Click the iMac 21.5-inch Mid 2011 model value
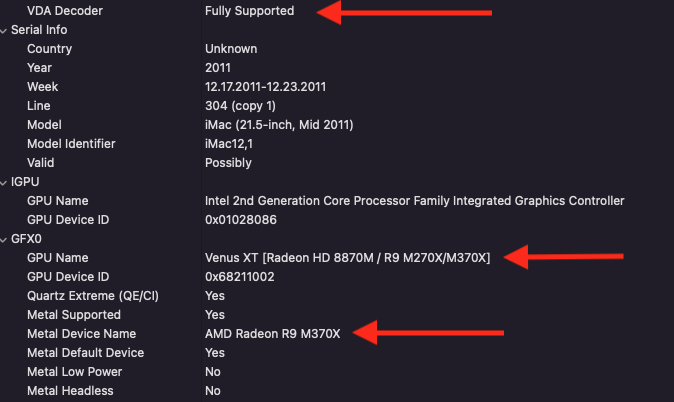 coord(279,125)
